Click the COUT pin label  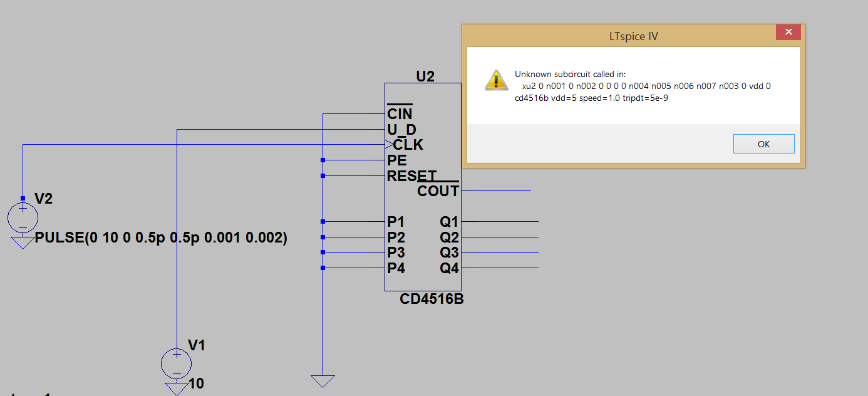438,190
